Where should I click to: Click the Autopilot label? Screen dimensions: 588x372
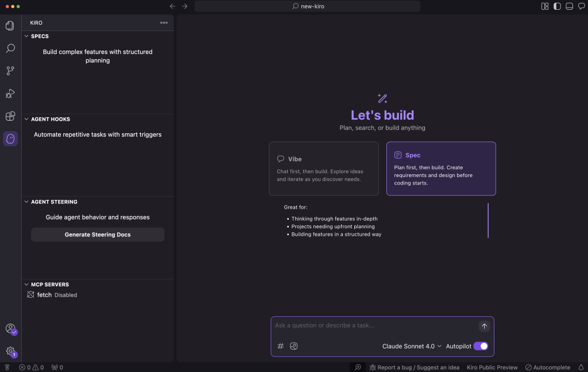pos(458,346)
